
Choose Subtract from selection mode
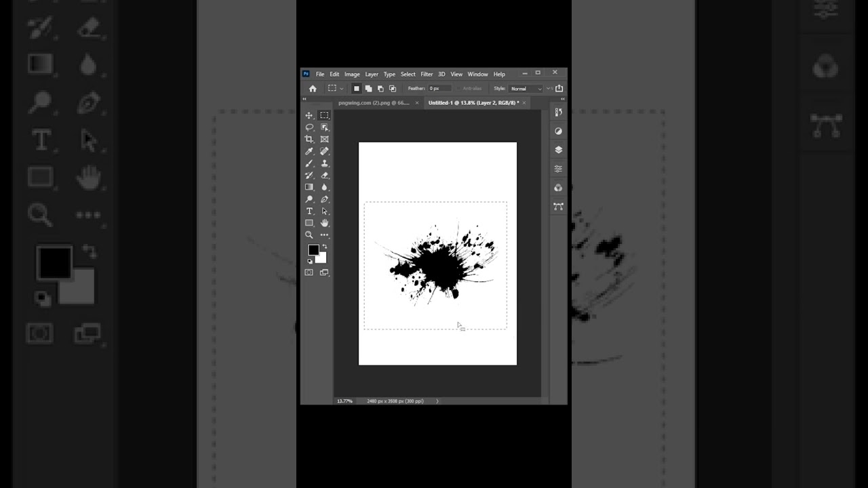(380, 89)
